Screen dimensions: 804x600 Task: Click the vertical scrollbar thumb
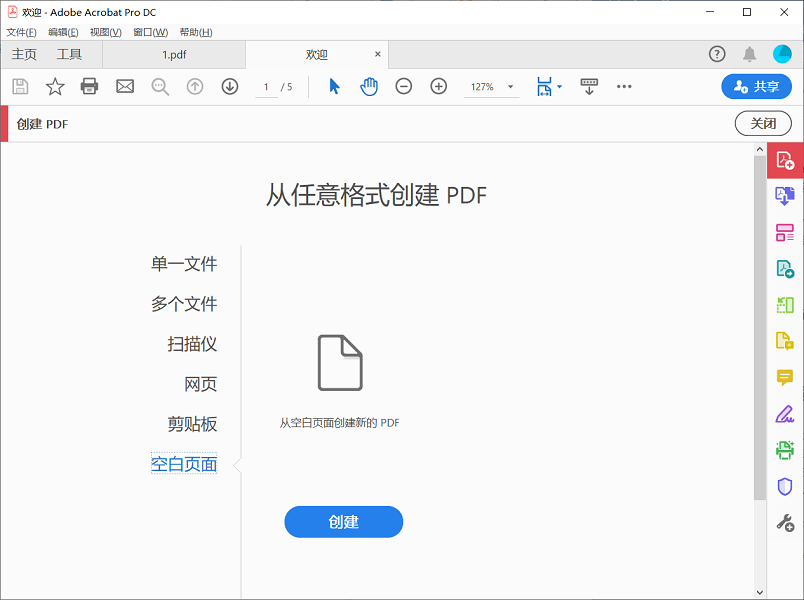(760, 327)
